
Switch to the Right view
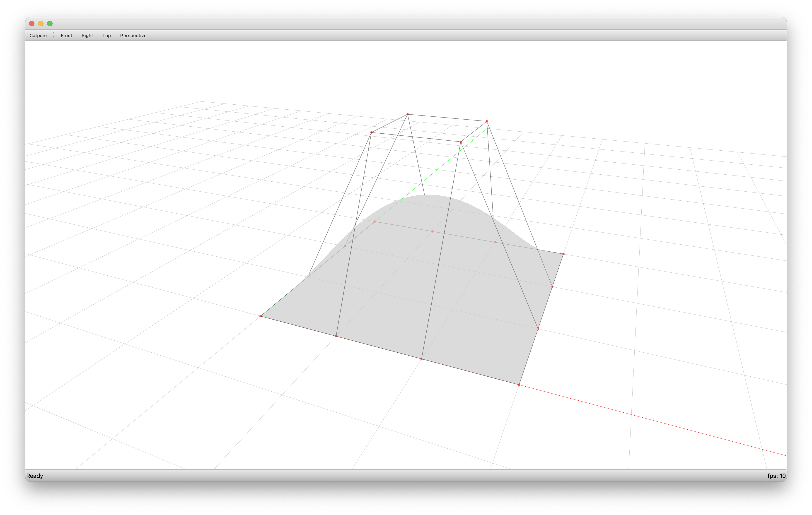pos(87,35)
